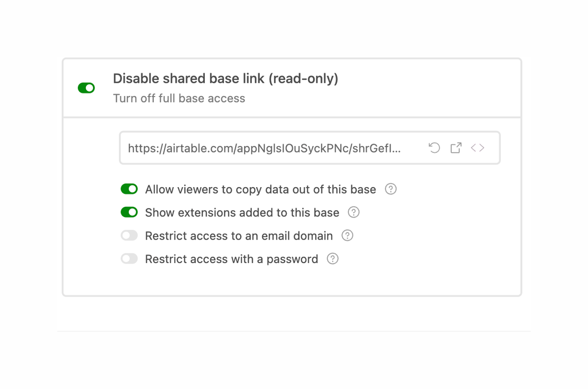Disable the shared base link toggle
This screenshot has height=389, width=588.
86,88
